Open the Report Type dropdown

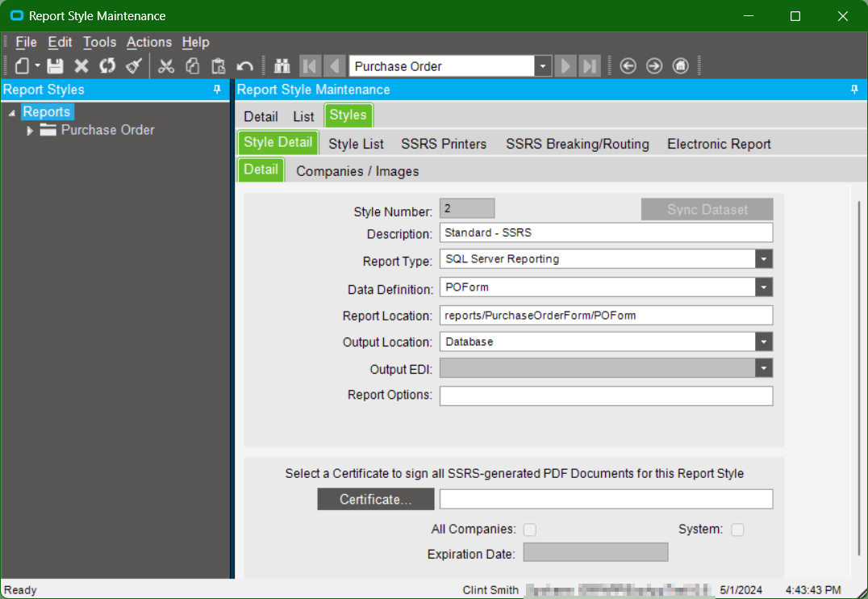coord(764,259)
